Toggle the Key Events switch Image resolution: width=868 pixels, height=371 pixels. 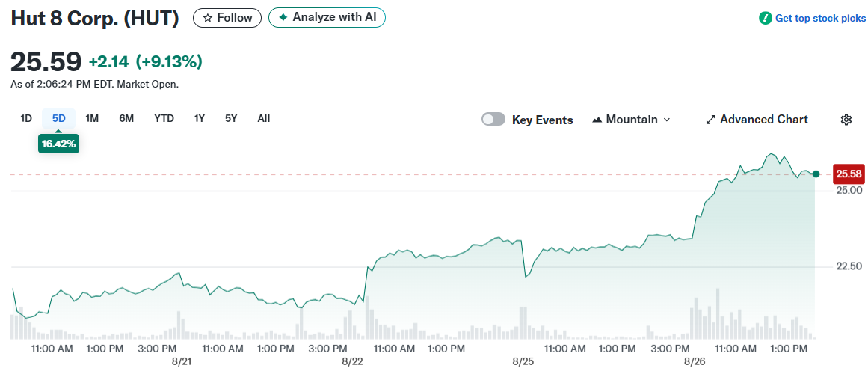(493, 120)
